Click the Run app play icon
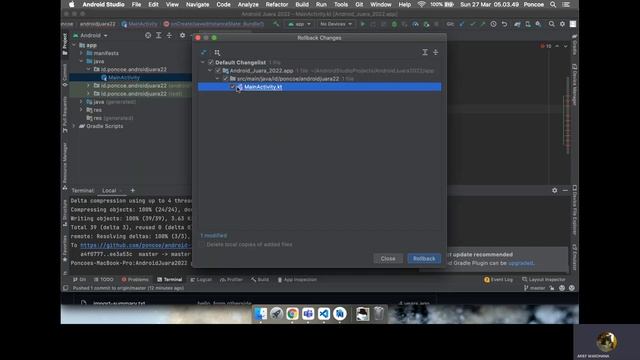The image size is (640, 360). pyautogui.click(x=362, y=24)
